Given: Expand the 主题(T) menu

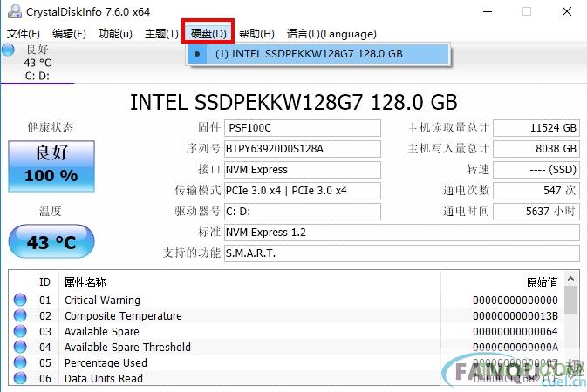Looking at the screenshot, I should point(161,34).
